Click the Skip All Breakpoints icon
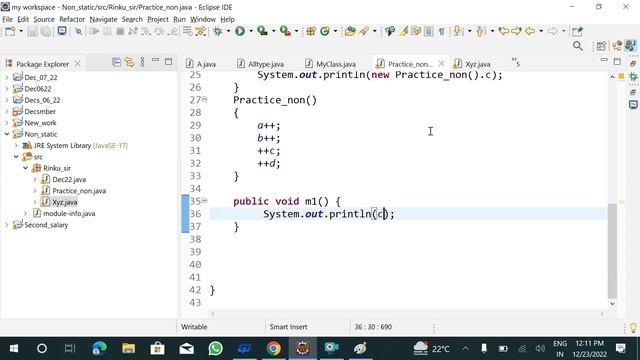The image size is (640, 360). click(79, 31)
